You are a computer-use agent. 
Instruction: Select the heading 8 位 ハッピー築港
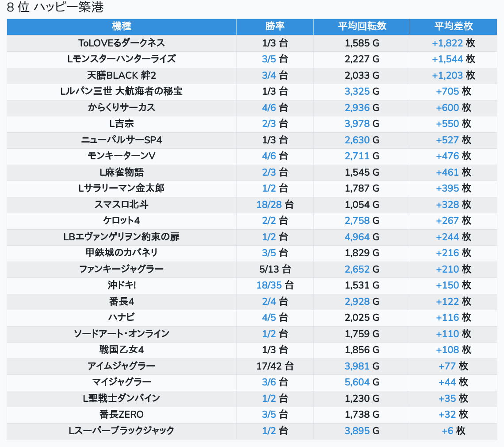(55, 7)
